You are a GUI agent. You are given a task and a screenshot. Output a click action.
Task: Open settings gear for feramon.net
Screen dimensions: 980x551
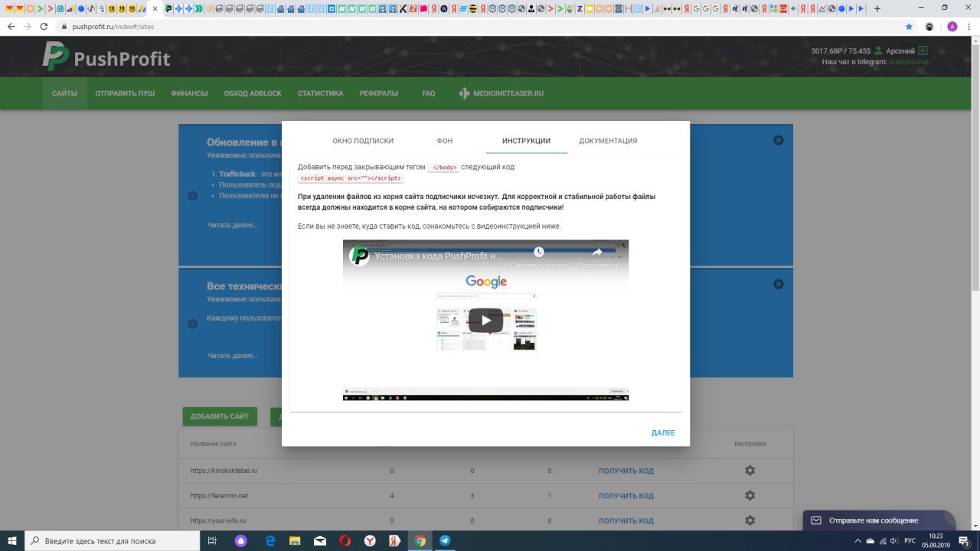point(750,496)
